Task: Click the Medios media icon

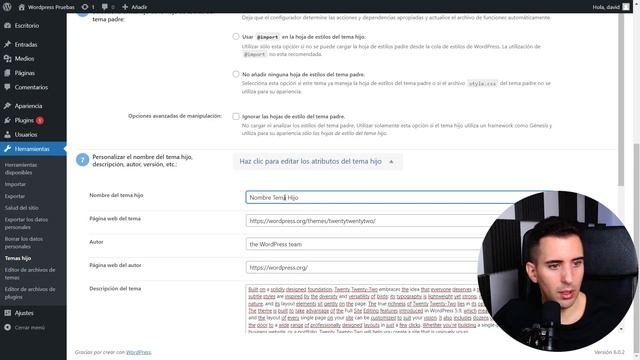Action: [x=7, y=58]
